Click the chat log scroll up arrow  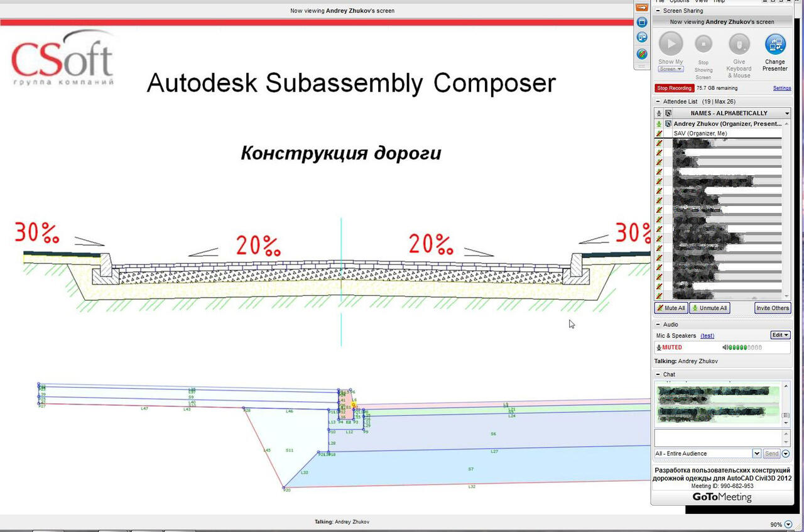coord(786,385)
